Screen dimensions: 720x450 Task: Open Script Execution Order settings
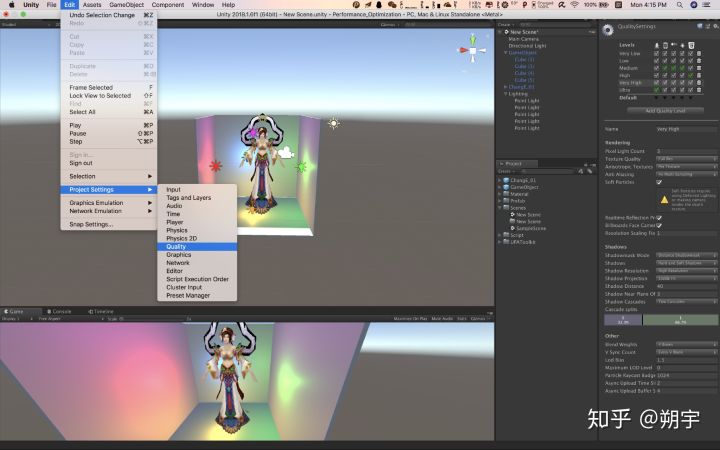click(x=197, y=279)
